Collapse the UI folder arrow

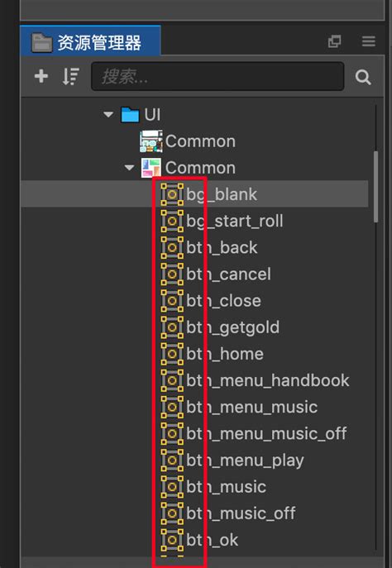pos(108,115)
